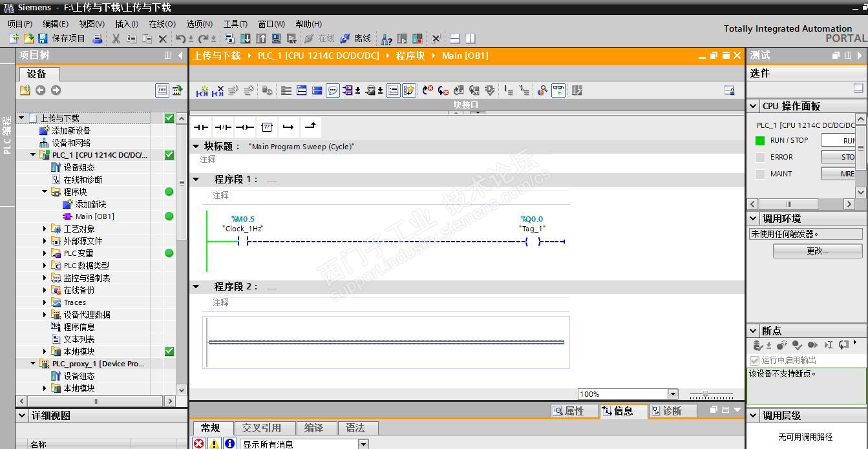868x449 pixels.
Task: Create a new project icon
Action: 14,39
